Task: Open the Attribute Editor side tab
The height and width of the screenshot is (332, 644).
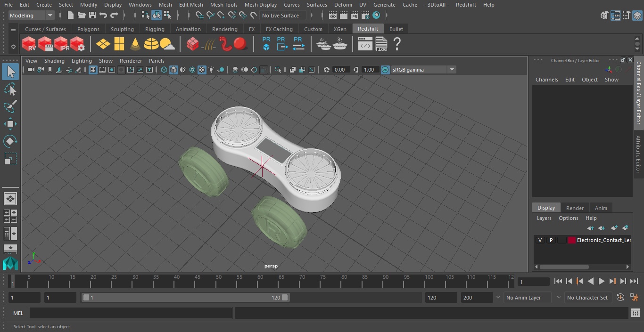Action: pyautogui.click(x=638, y=154)
